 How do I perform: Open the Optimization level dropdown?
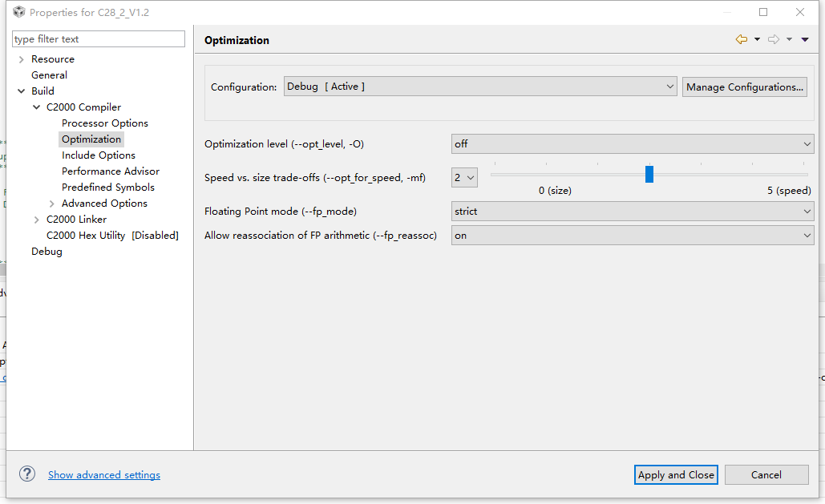[632, 144]
